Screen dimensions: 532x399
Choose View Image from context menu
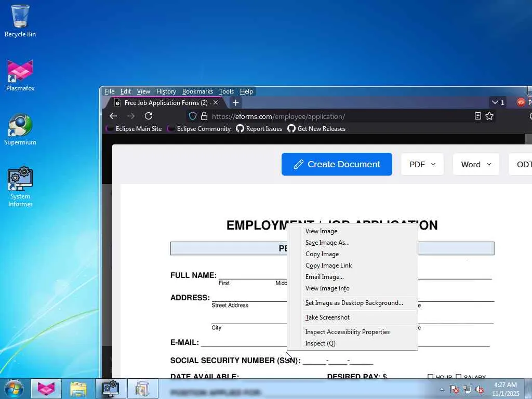352,231
